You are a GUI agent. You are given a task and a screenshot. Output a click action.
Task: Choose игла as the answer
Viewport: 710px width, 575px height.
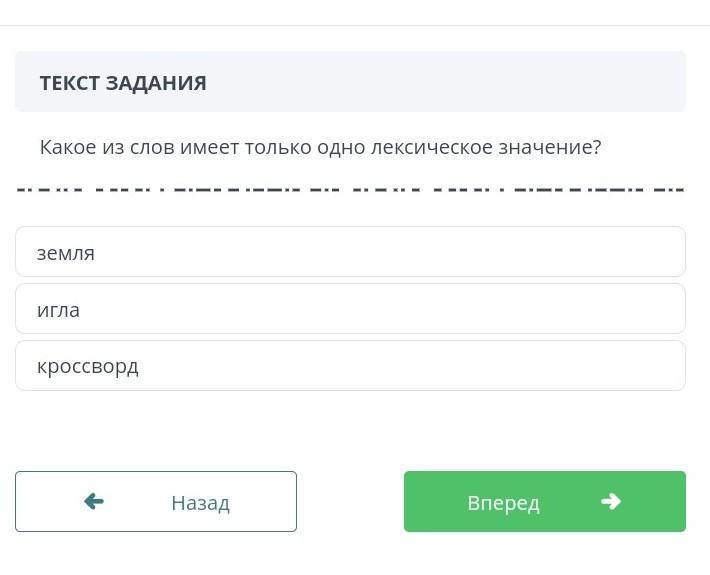click(350, 309)
